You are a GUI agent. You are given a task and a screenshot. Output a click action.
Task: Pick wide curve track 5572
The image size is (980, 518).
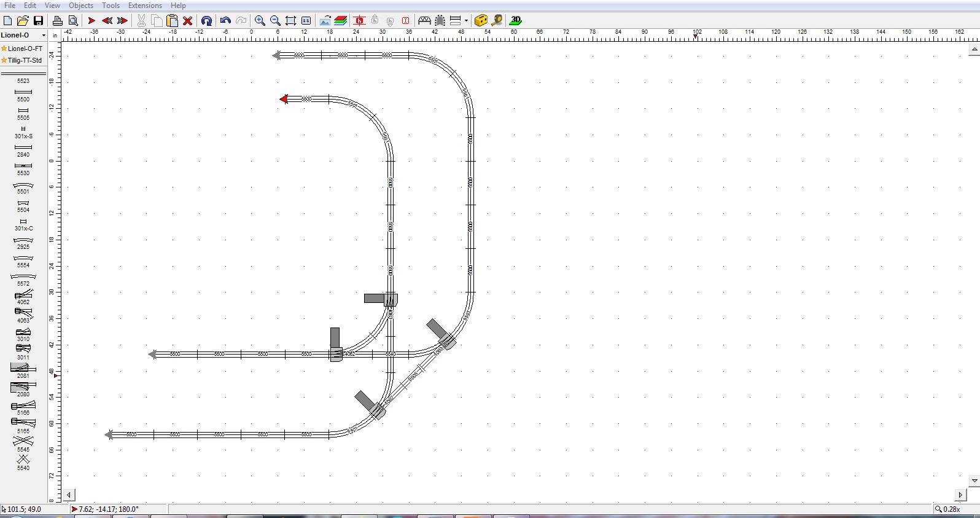[x=23, y=280]
